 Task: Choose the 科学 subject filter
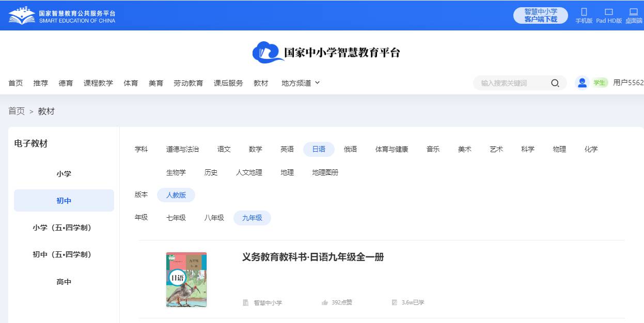pos(528,149)
